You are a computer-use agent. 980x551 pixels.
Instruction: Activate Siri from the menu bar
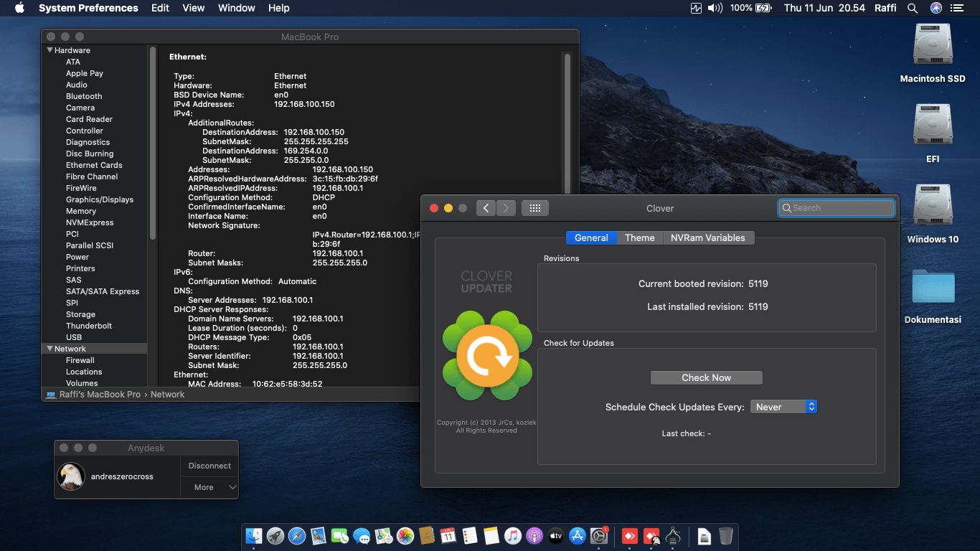click(936, 8)
